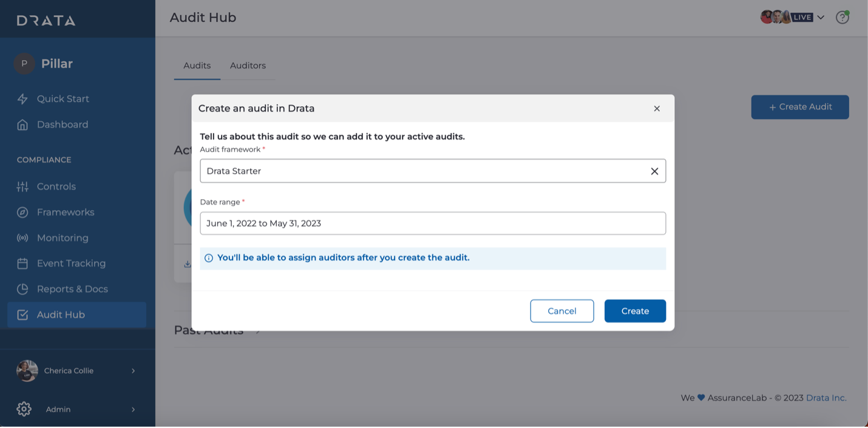Clear the Drata Starter framework selection
This screenshot has width=868, height=428.
654,171
